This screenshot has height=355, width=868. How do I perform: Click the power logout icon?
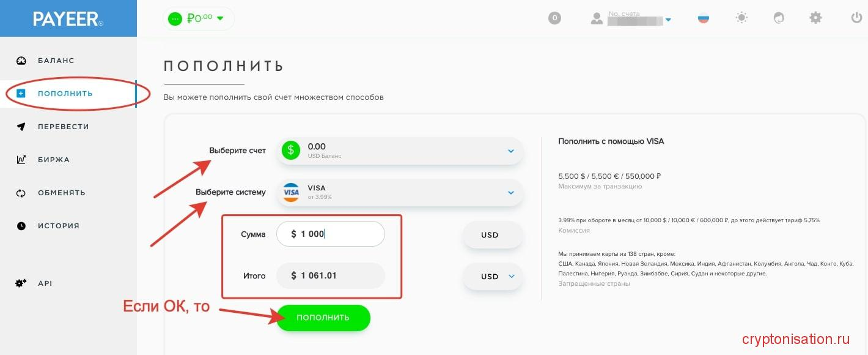pos(856,18)
